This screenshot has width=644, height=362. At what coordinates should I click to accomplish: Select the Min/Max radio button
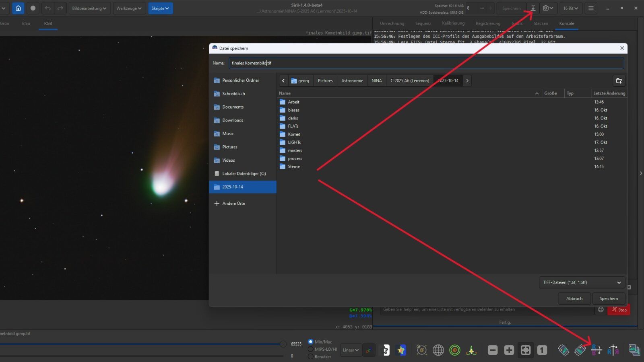point(310,342)
